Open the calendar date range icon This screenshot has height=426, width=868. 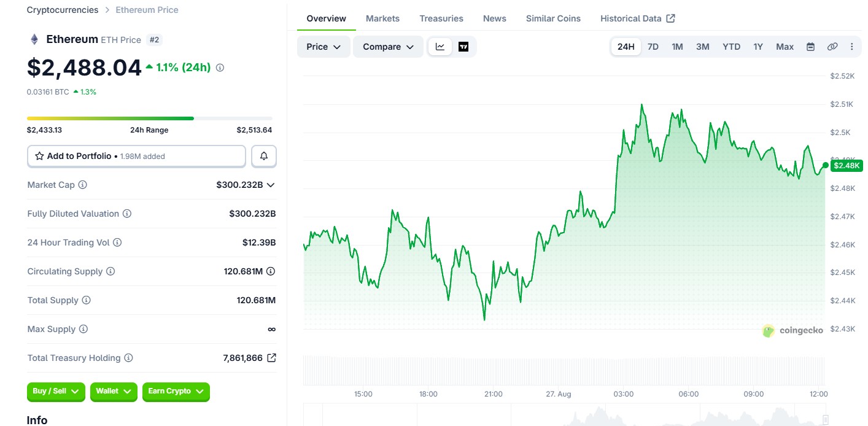810,47
